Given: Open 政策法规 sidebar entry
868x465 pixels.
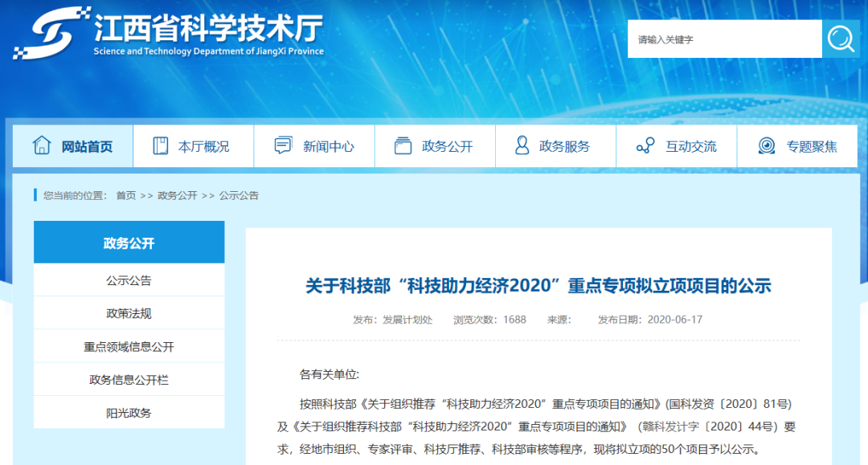Looking at the screenshot, I should coord(129,313).
